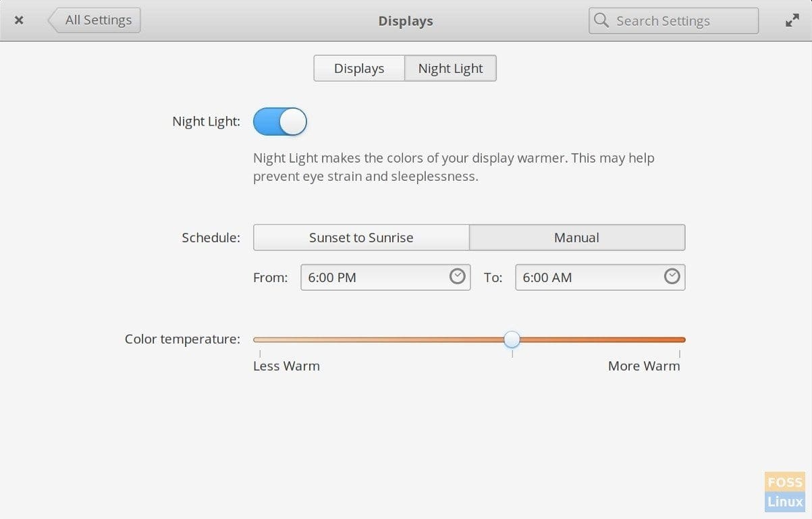The width and height of the screenshot is (812, 519).
Task: Maximize window with the expand arrows icon
Action: 792,21
